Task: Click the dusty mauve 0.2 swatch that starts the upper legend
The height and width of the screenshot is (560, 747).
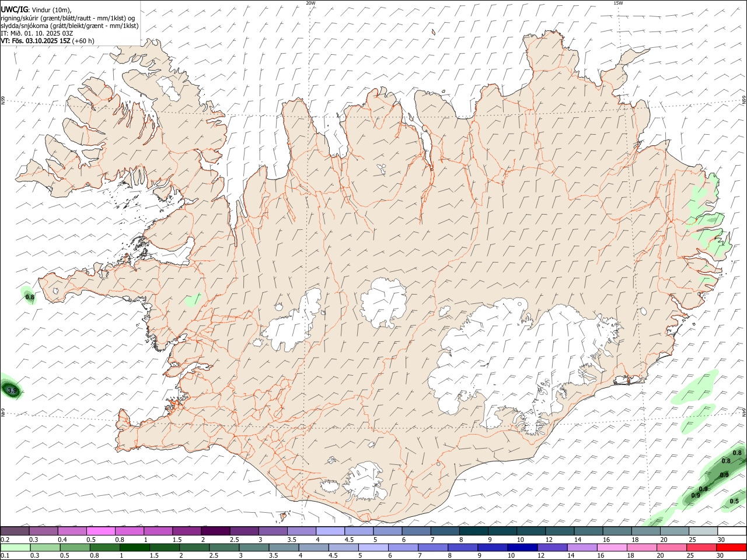Action: click(16, 531)
